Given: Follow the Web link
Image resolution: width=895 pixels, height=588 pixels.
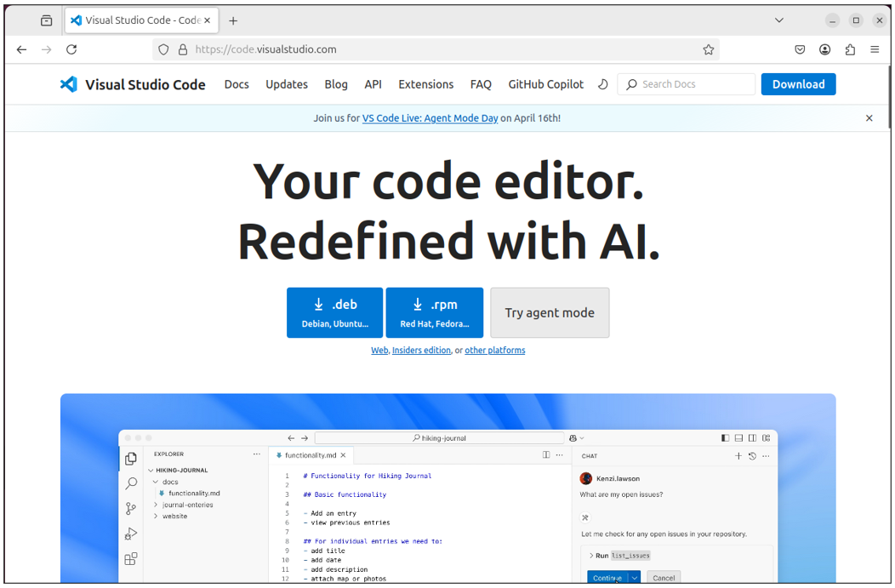Looking at the screenshot, I should pos(379,351).
